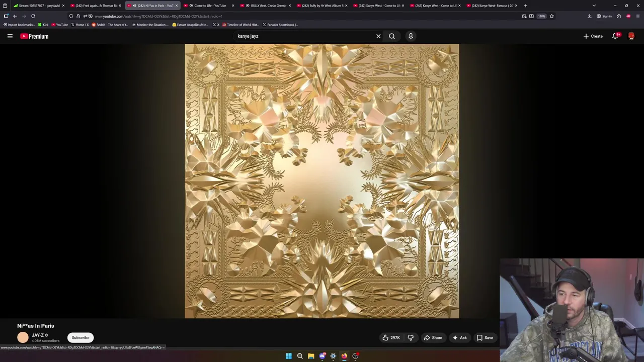Open the Reddit bookmark
This screenshot has width=644, height=362.
pyautogui.click(x=110, y=25)
